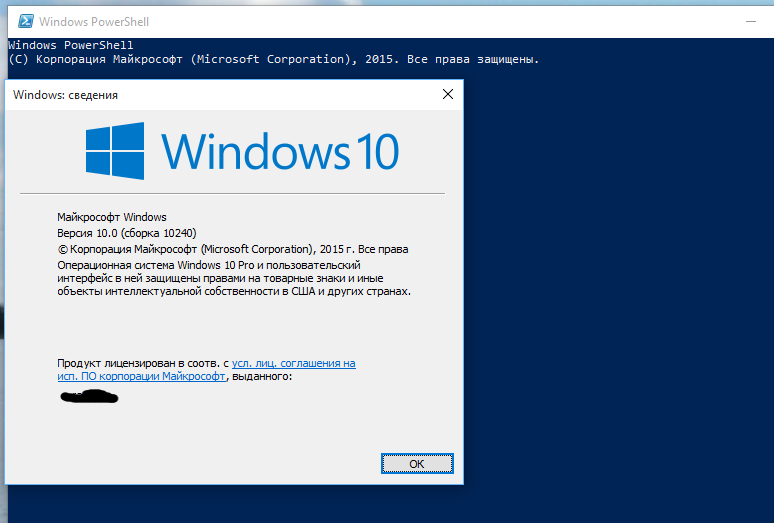Click the first console line Windows PowerShell
This screenshot has width=774, height=523.
pos(71,45)
